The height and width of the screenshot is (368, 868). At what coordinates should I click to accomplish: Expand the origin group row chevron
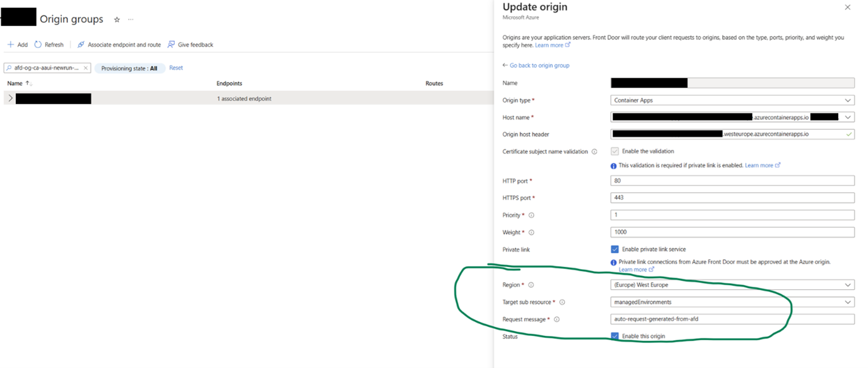pyautogui.click(x=10, y=98)
